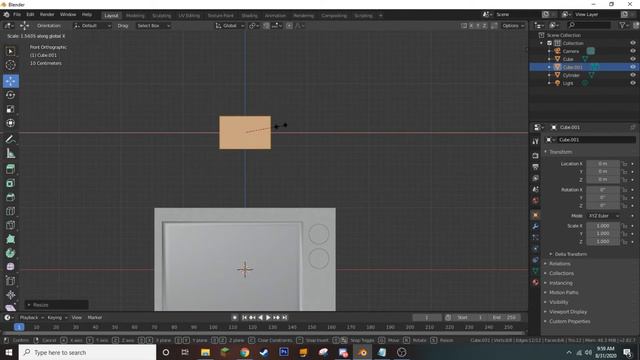The image size is (640, 360).
Task: Open the Global transform orientation dropdown
Action: click(230, 26)
